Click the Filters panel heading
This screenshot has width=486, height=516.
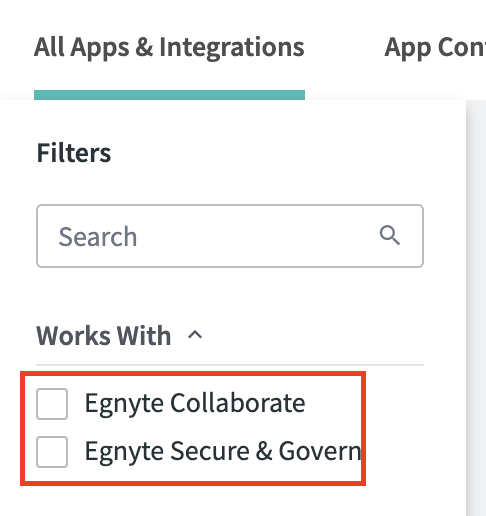(x=74, y=153)
